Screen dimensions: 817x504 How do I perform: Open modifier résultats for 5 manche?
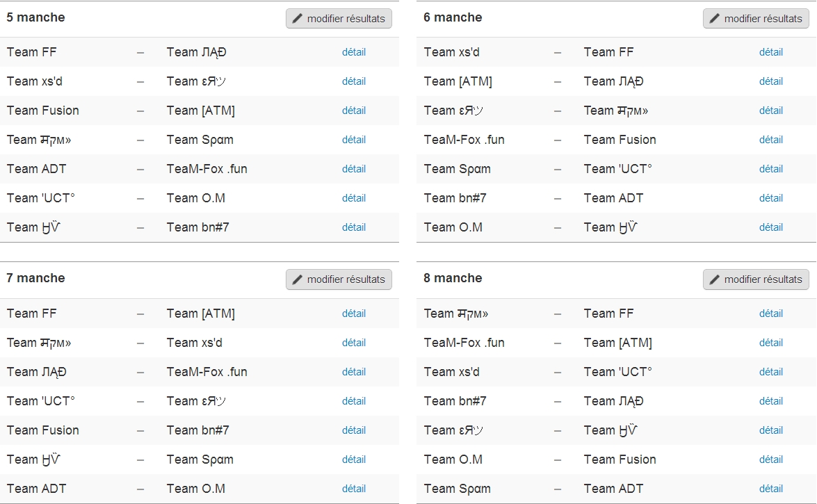[x=339, y=19]
